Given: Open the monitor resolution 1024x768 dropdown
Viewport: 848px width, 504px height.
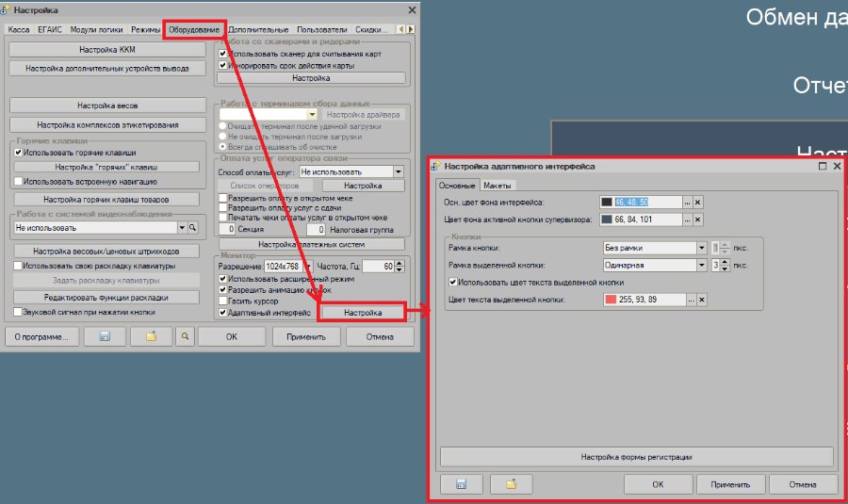Looking at the screenshot, I should tap(308, 266).
